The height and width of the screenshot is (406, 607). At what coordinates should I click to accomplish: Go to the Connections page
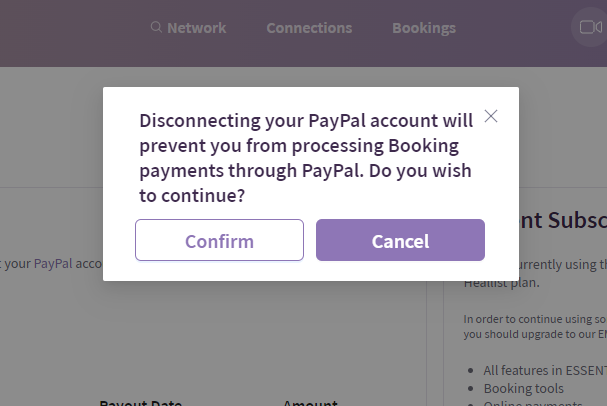[x=309, y=28]
